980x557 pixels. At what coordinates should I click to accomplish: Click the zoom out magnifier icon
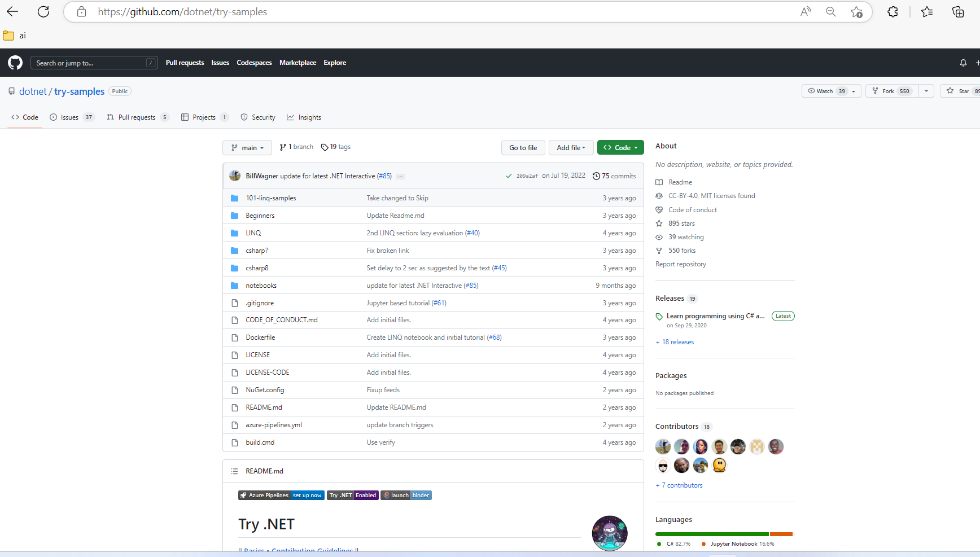tap(830, 11)
